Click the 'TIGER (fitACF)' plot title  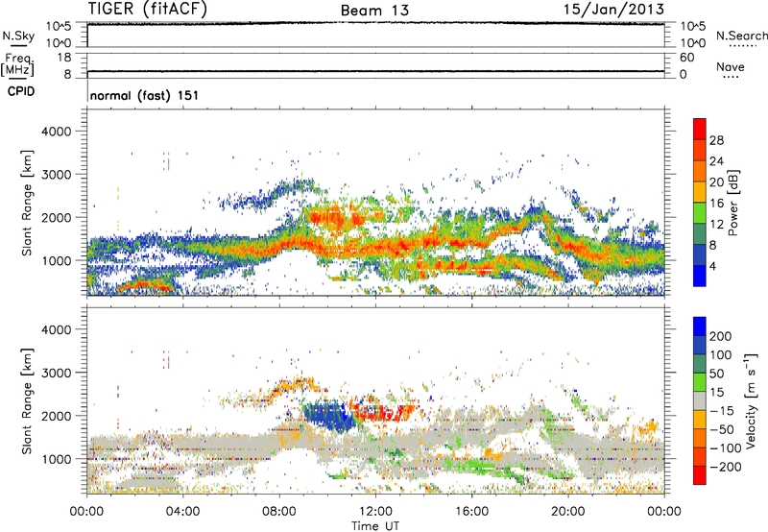pos(148,9)
